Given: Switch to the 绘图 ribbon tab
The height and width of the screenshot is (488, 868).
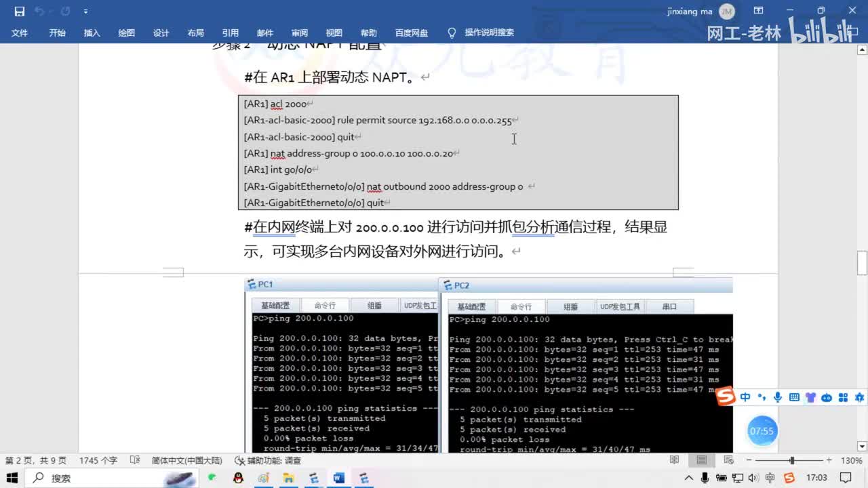Looking at the screenshot, I should [x=126, y=33].
